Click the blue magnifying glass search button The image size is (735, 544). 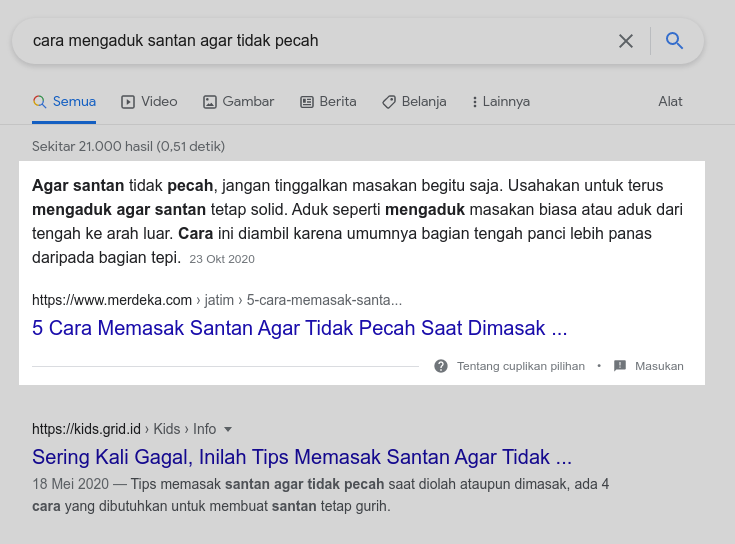tap(675, 41)
